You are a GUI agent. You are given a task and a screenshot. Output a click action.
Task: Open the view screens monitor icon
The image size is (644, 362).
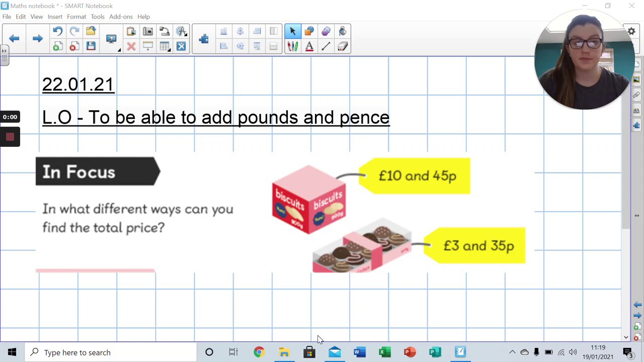click(x=111, y=39)
